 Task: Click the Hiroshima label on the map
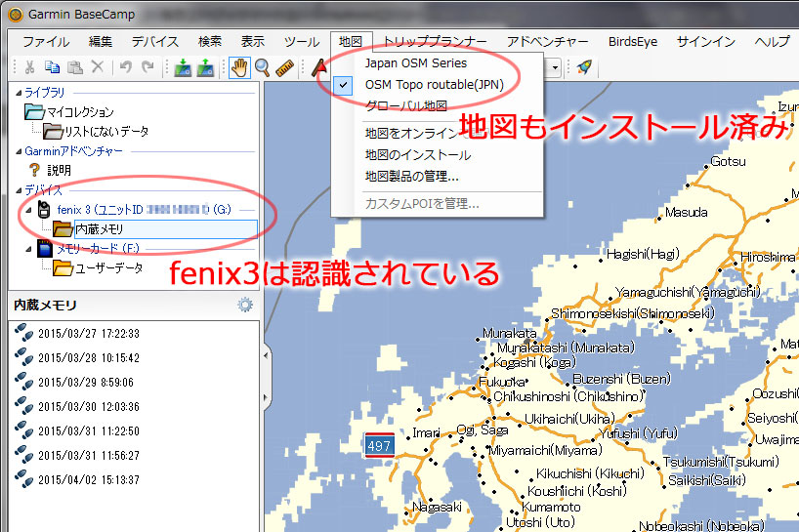coord(767,257)
